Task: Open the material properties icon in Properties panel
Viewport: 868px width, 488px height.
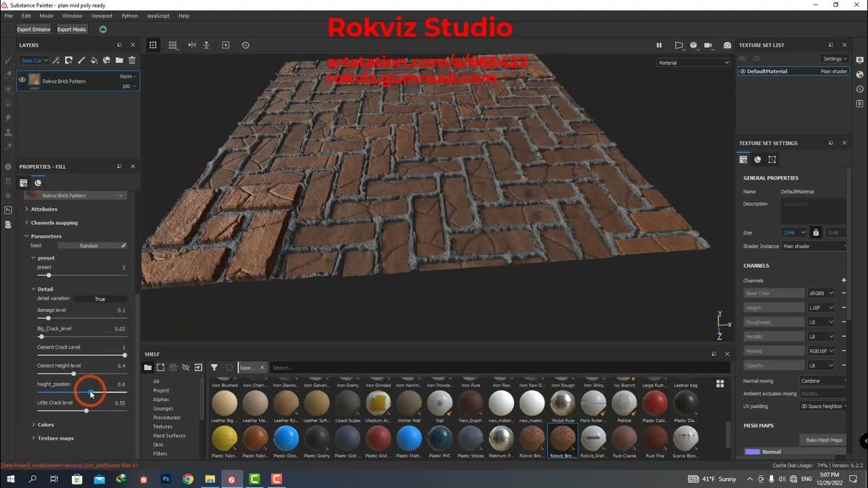Action: point(38,182)
